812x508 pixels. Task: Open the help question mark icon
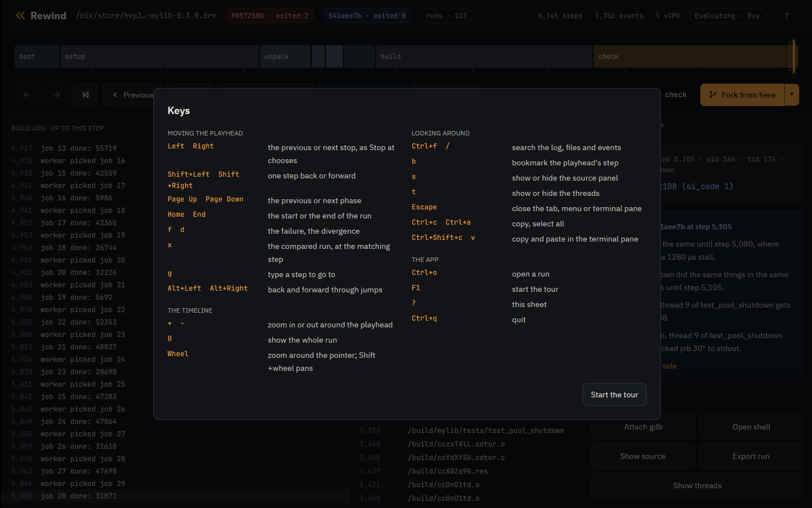click(787, 16)
